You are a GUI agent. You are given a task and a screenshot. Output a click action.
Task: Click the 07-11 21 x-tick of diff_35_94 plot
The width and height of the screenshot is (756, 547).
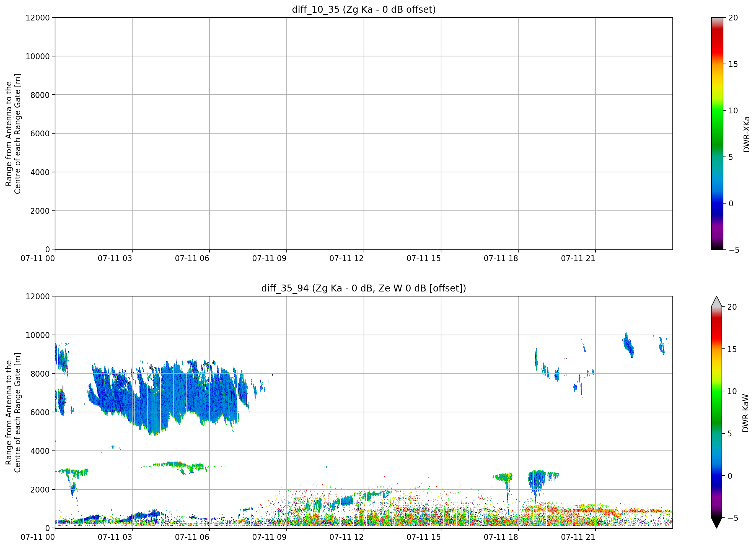coord(578,537)
